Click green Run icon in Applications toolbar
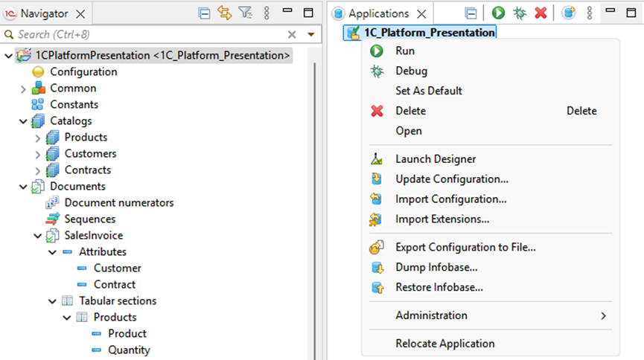The image size is (644, 360). coord(498,13)
